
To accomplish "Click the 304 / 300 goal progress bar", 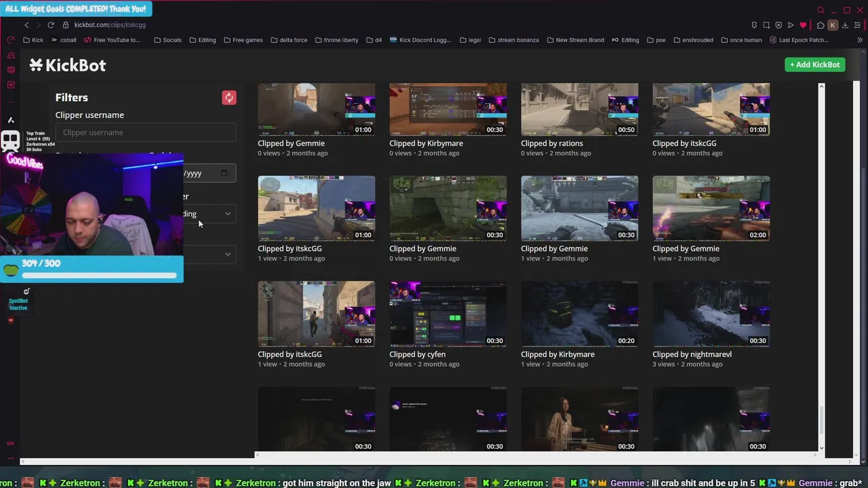I will 99,275.
